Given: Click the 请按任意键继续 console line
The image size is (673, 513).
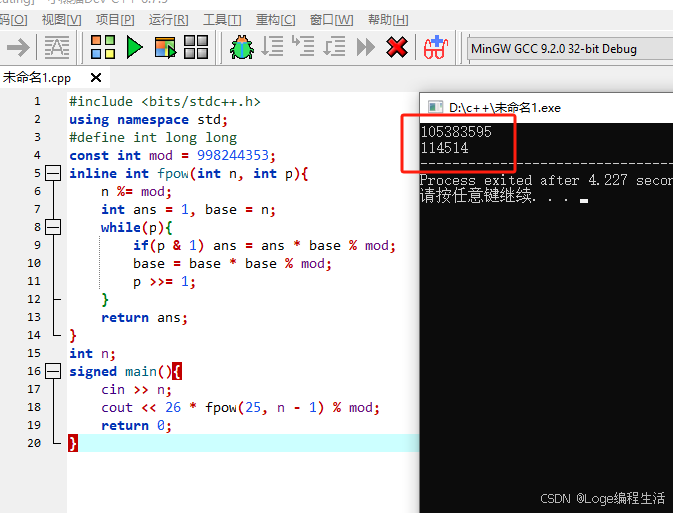Looking at the screenshot, I should (x=504, y=196).
